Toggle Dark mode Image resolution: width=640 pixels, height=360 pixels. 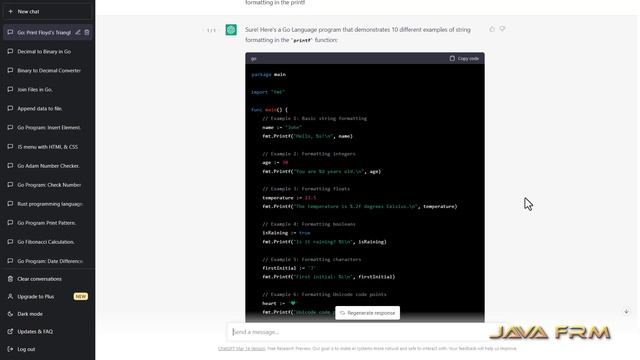coord(47,314)
